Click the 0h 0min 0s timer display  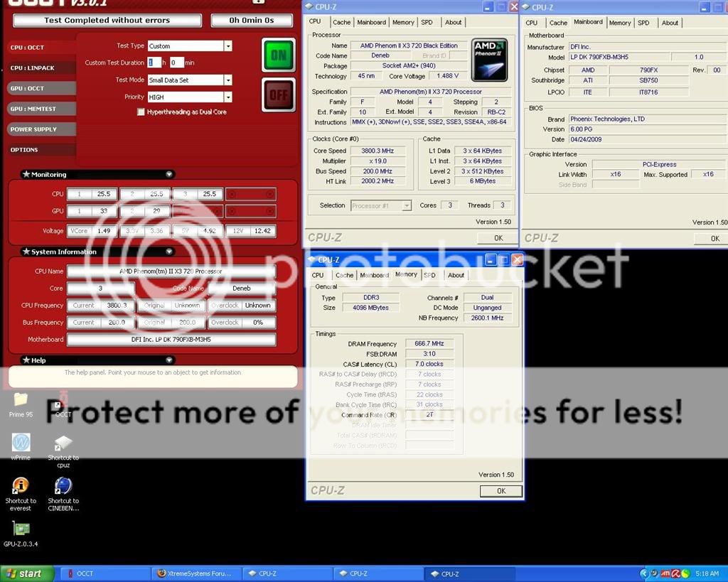click(x=252, y=21)
